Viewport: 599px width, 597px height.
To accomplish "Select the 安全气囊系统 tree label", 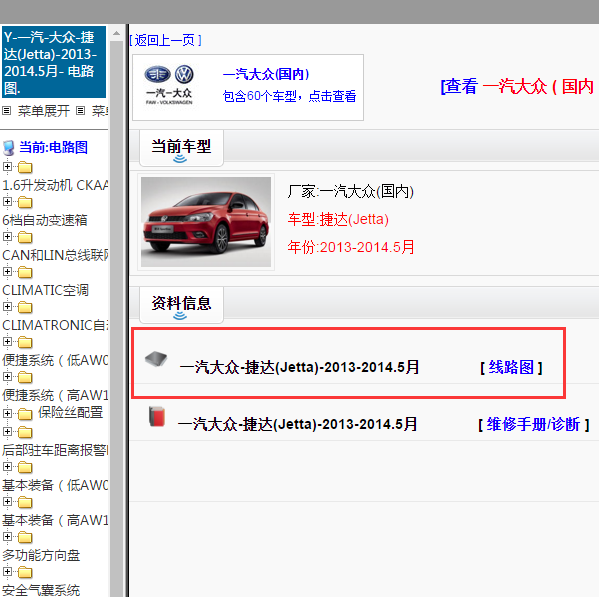I will pyautogui.click(x=41, y=590).
